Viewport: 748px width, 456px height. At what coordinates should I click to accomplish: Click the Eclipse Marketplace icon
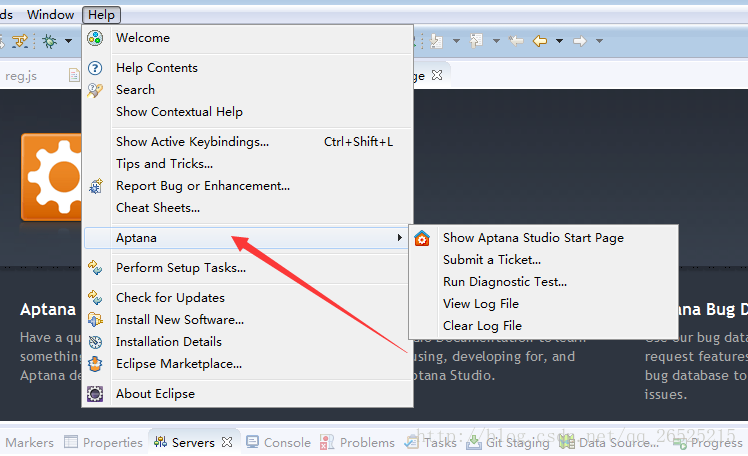[x=95, y=363]
